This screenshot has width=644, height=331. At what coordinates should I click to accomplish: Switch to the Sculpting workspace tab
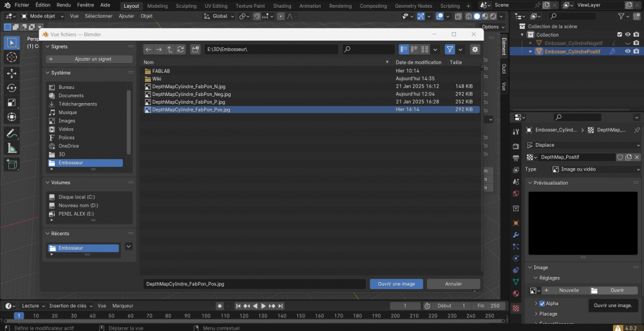pyautogui.click(x=185, y=6)
